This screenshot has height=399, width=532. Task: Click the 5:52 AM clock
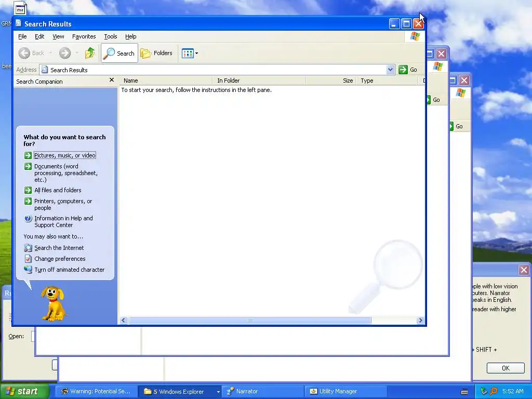tap(513, 391)
